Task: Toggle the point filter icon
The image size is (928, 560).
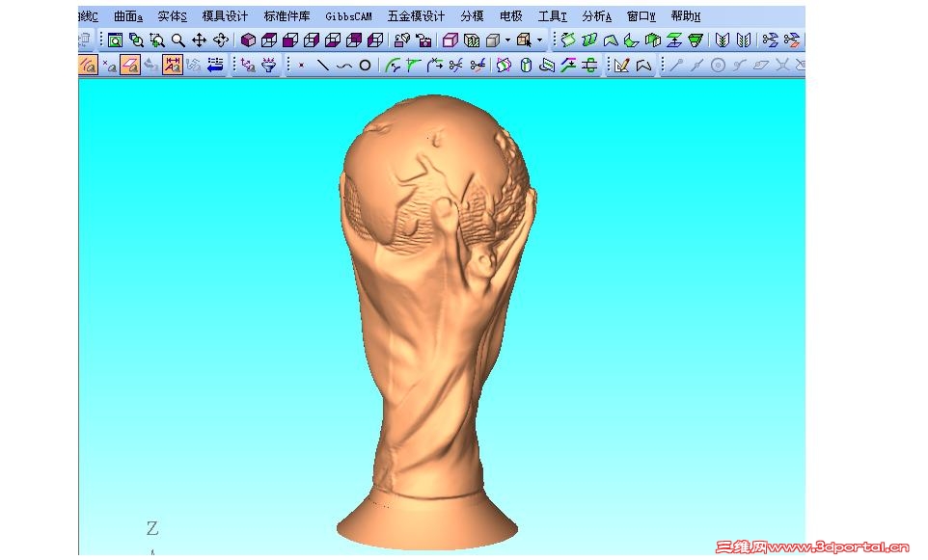Action: tap(110, 65)
